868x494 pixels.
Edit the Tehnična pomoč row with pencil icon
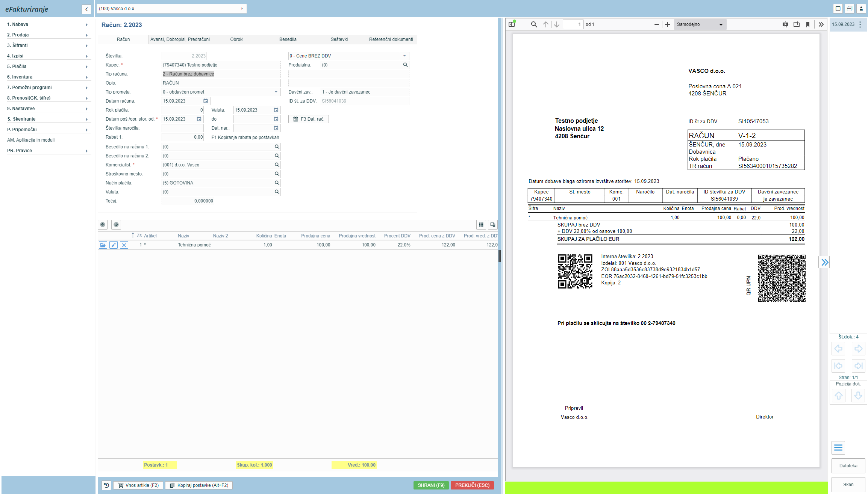pos(114,245)
